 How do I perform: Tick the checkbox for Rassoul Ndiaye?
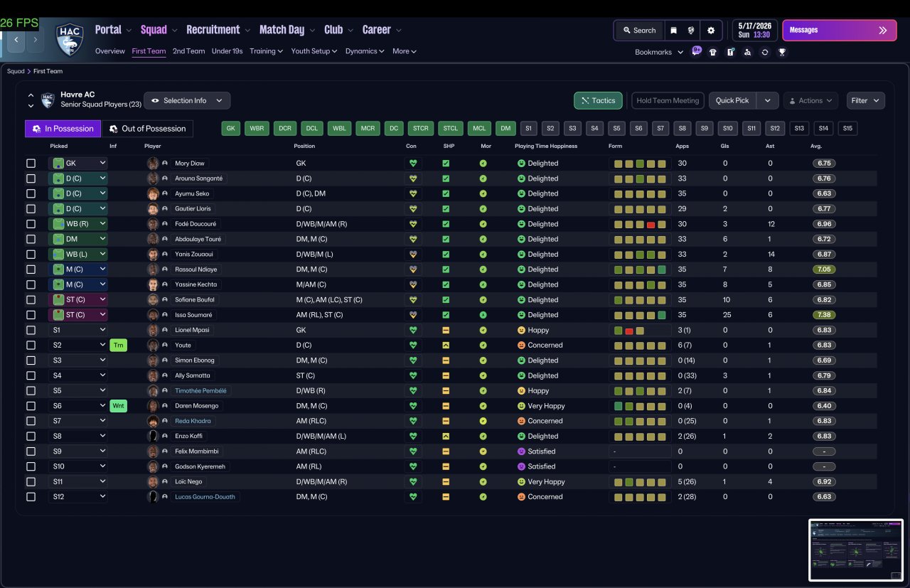pos(31,269)
